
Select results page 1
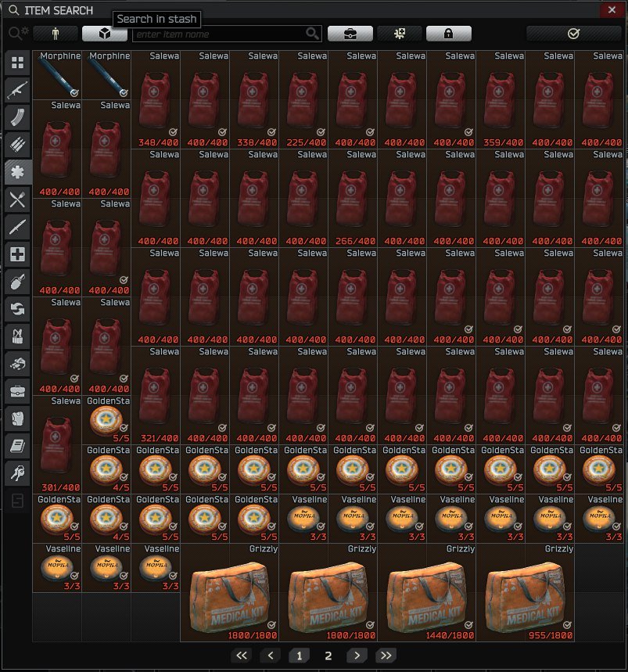pyautogui.click(x=299, y=656)
